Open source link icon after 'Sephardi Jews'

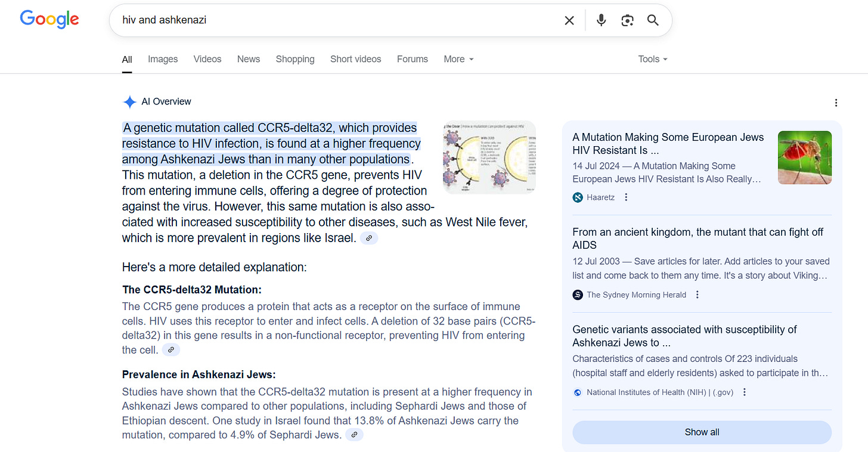[x=354, y=435]
